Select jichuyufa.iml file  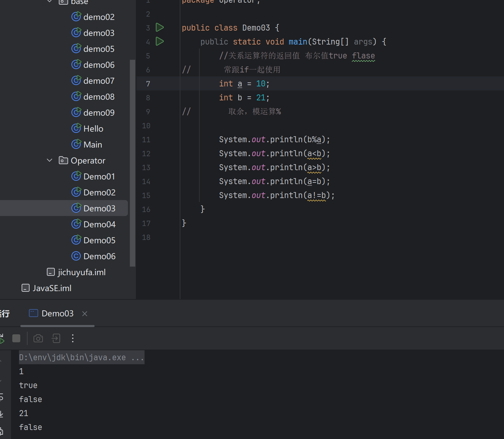pyautogui.click(x=82, y=272)
